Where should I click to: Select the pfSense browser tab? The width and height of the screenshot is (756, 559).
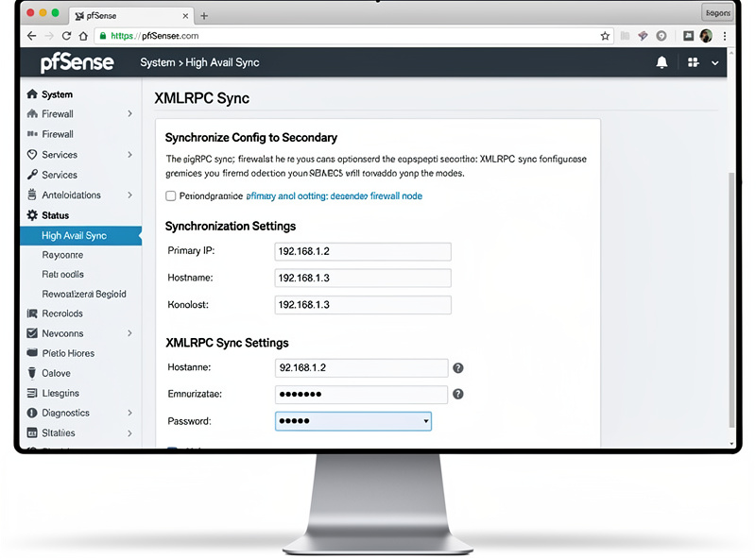coord(131,15)
